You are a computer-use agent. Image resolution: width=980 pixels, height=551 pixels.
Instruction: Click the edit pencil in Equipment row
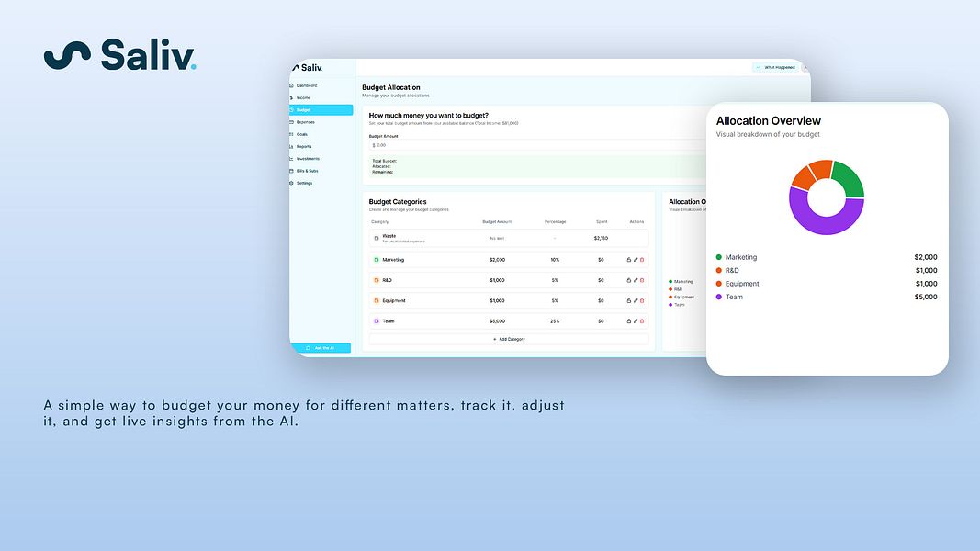pos(636,301)
